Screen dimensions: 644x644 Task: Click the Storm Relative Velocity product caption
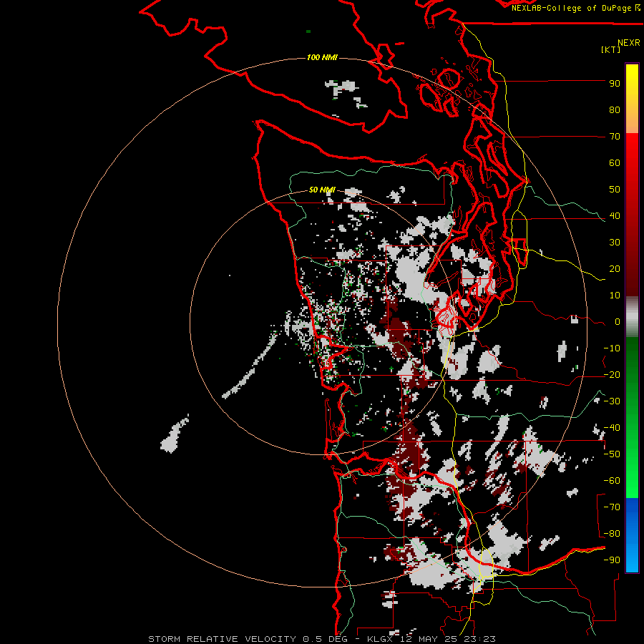coord(321,639)
